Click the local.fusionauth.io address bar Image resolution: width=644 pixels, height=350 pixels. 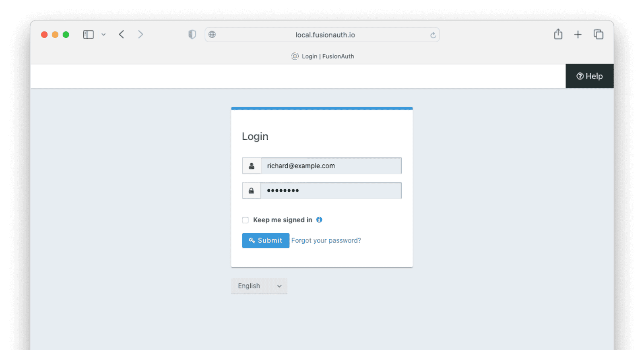click(322, 35)
